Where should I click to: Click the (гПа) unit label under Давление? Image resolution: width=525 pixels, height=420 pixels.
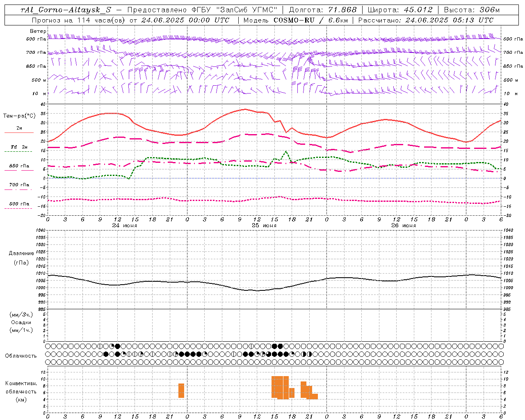coord(21,263)
